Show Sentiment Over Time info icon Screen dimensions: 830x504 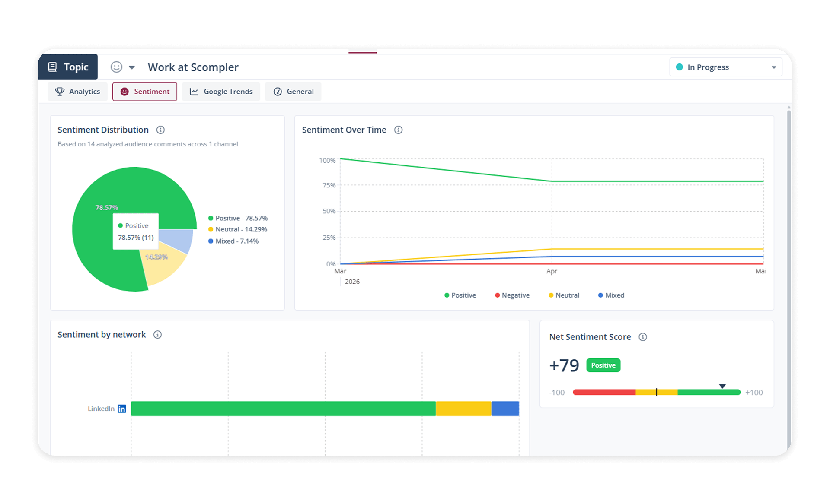pyautogui.click(x=399, y=130)
